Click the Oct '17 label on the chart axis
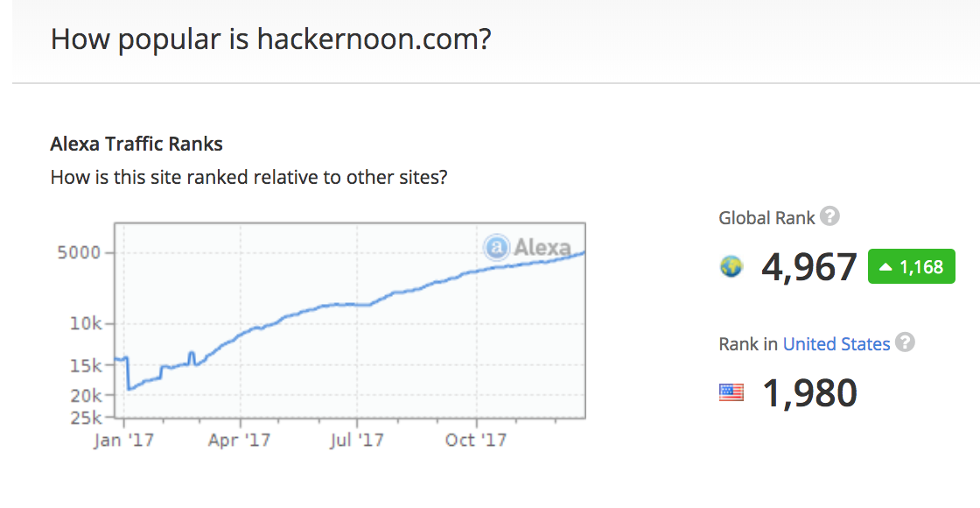This screenshot has height=508, width=980. click(476, 440)
